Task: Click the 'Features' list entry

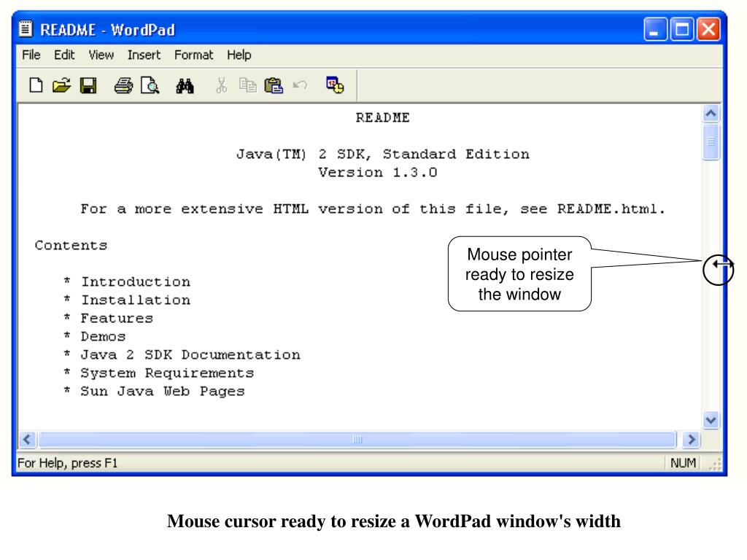Action: tap(117, 319)
